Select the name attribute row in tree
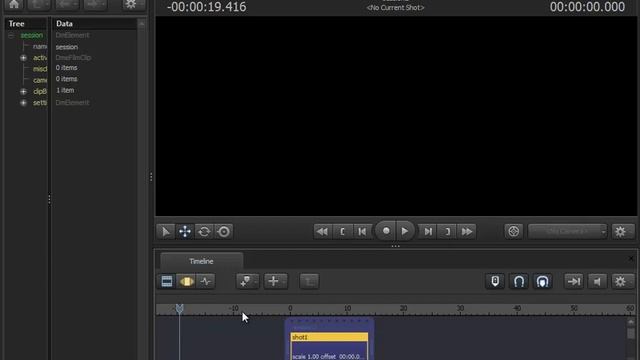This screenshot has width=640, height=360. pyautogui.click(x=40, y=47)
